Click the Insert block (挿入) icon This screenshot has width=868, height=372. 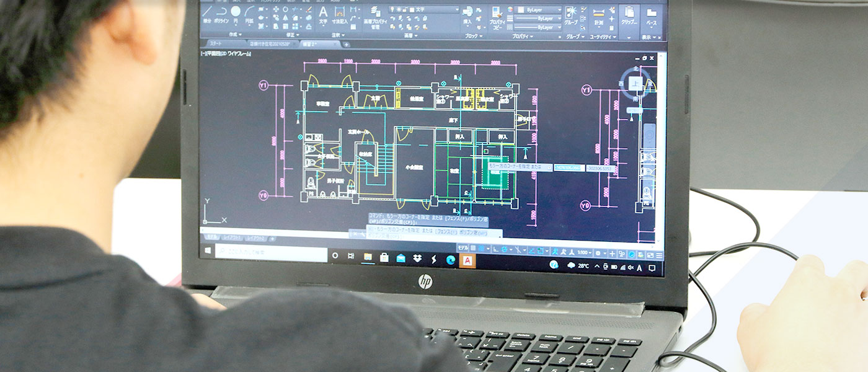click(467, 15)
